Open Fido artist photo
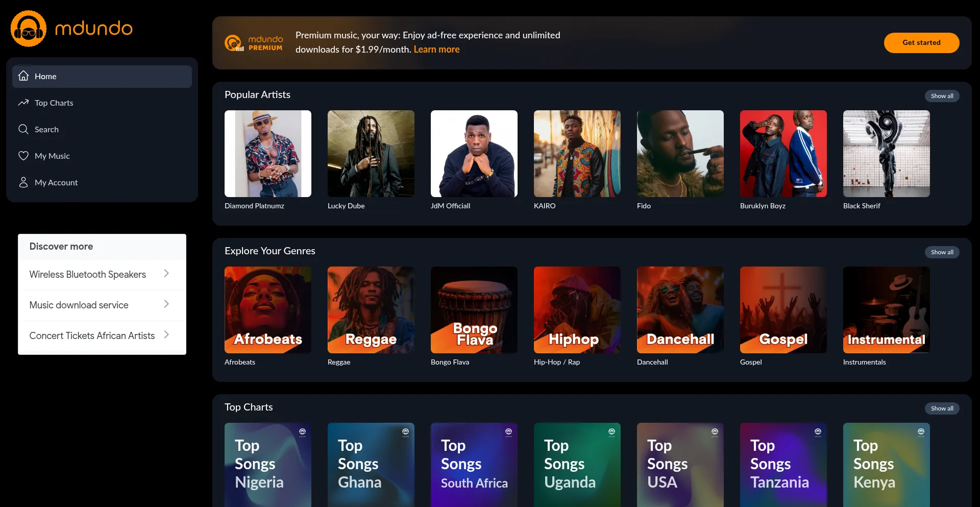Viewport: 980px width, 507px height. (x=680, y=154)
